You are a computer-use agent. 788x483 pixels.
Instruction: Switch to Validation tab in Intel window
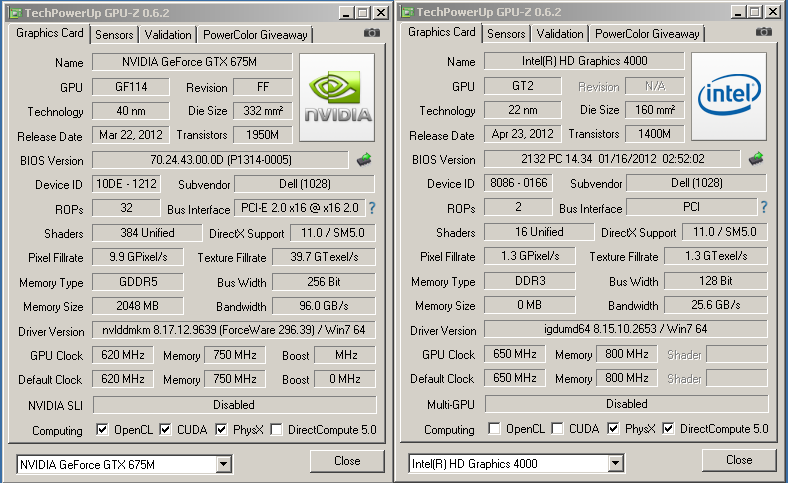[x=560, y=34]
